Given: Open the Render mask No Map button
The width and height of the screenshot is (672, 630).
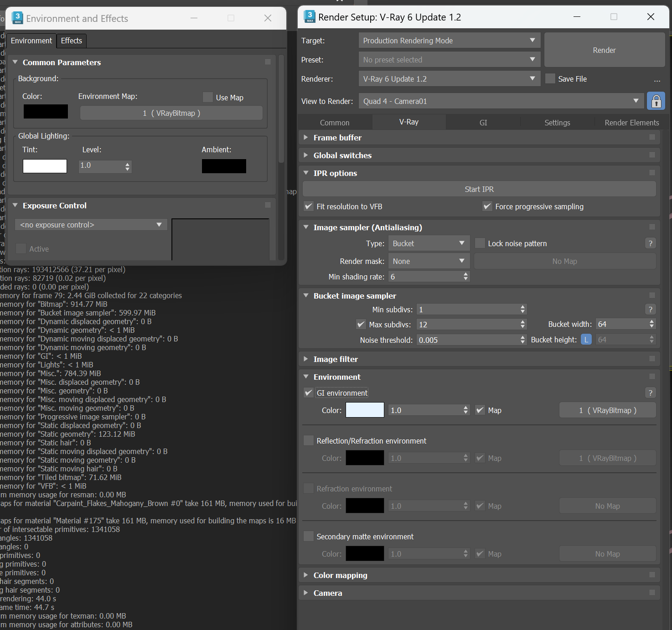Looking at the screenshot, I should pyautogui.click(x=565, y=261).
